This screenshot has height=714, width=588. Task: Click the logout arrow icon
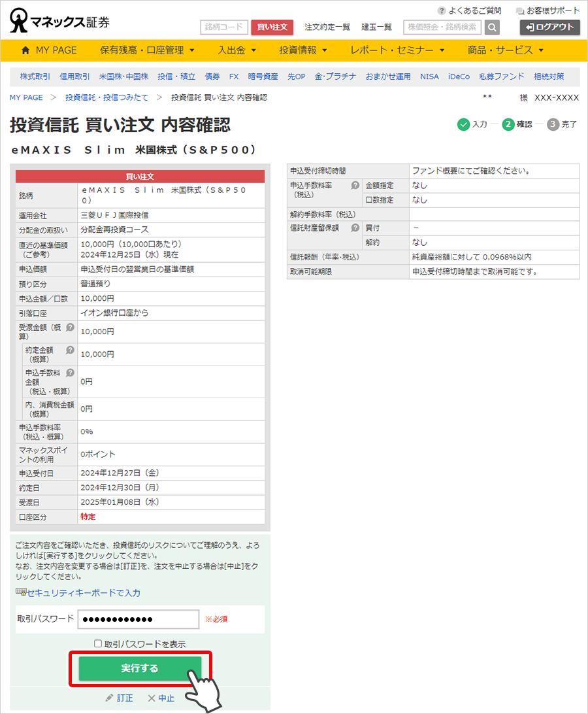(x=530, y=27)
